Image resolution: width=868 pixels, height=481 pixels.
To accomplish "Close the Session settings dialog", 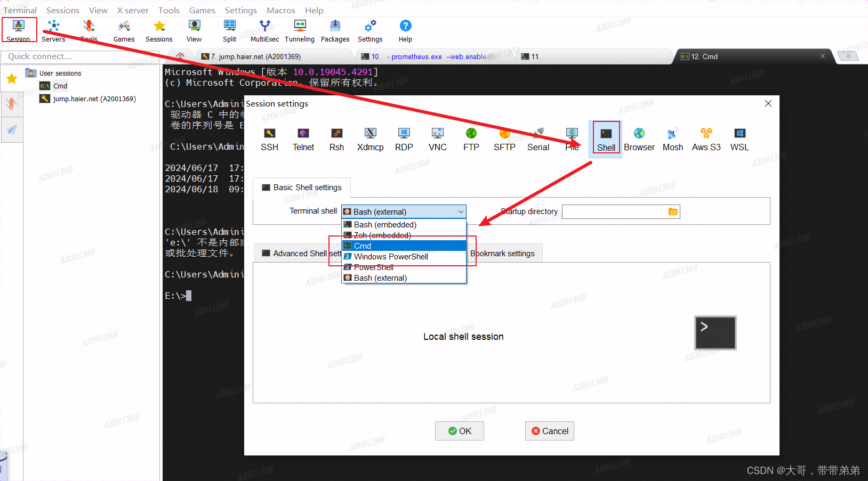I will coord(768,103).
